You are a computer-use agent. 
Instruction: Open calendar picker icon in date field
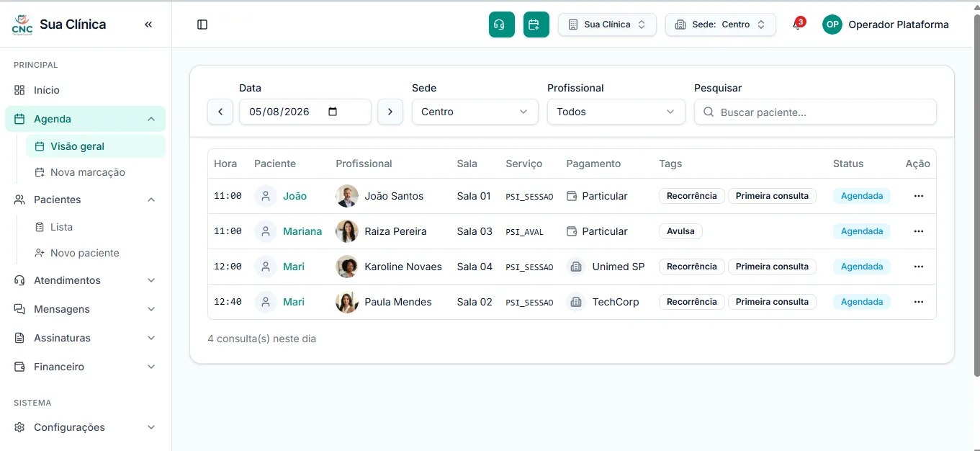pyautogui.click(x=333, y=112)
